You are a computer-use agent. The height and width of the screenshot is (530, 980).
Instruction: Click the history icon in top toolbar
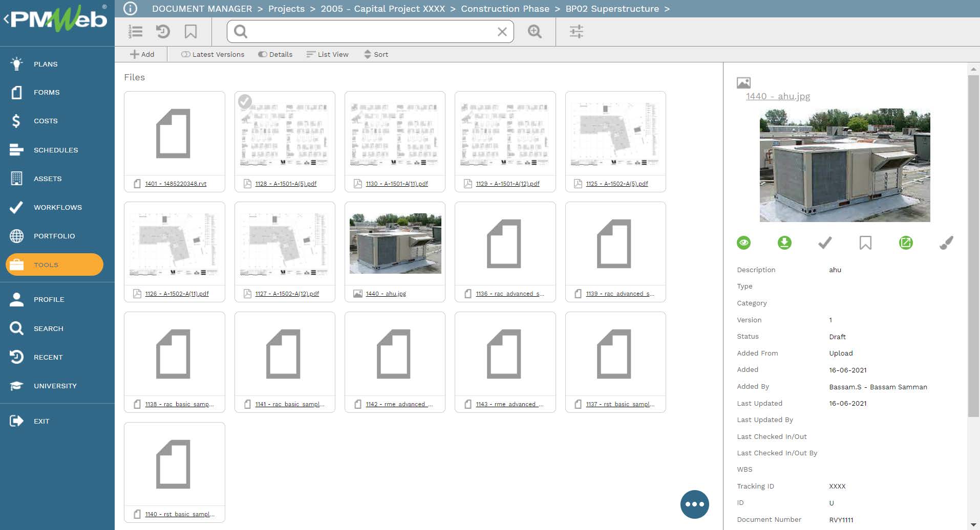tap(163, 32)
